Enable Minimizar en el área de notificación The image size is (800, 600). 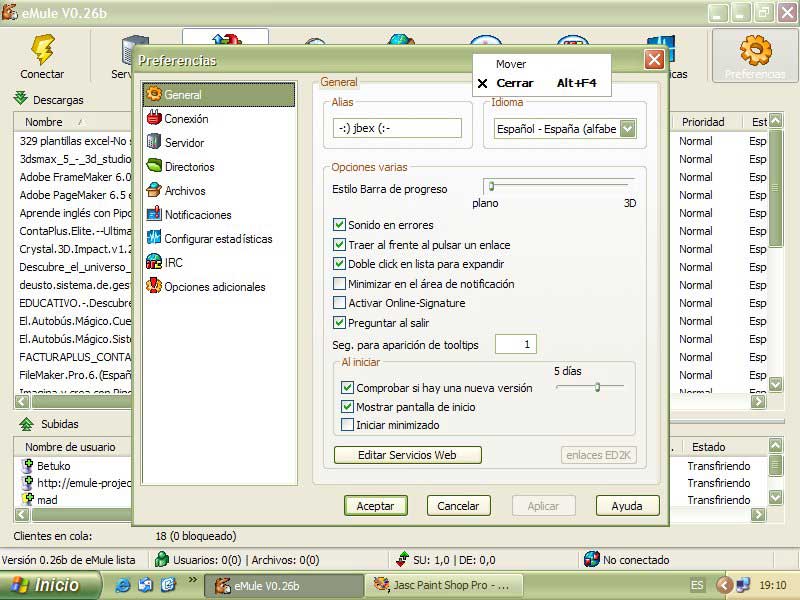339,283
